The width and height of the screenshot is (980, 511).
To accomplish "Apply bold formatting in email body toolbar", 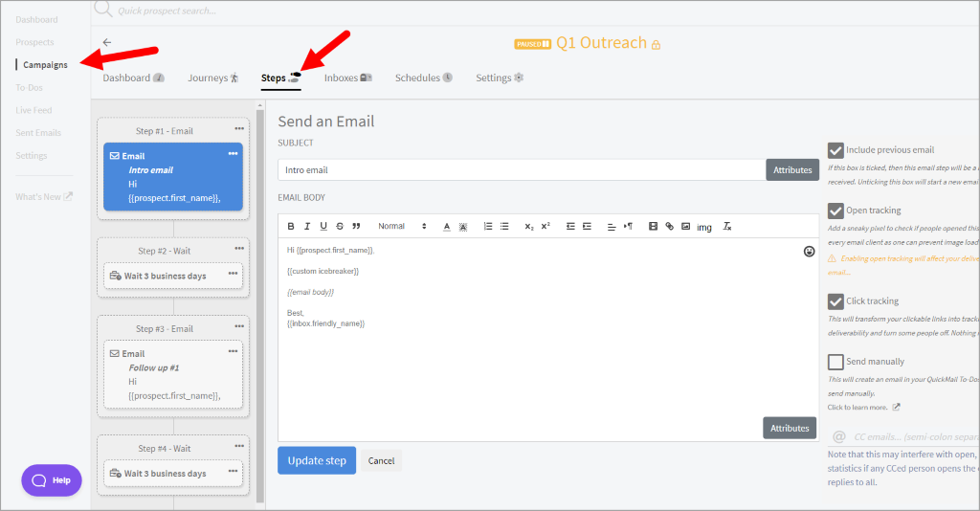I will (291, 226).
